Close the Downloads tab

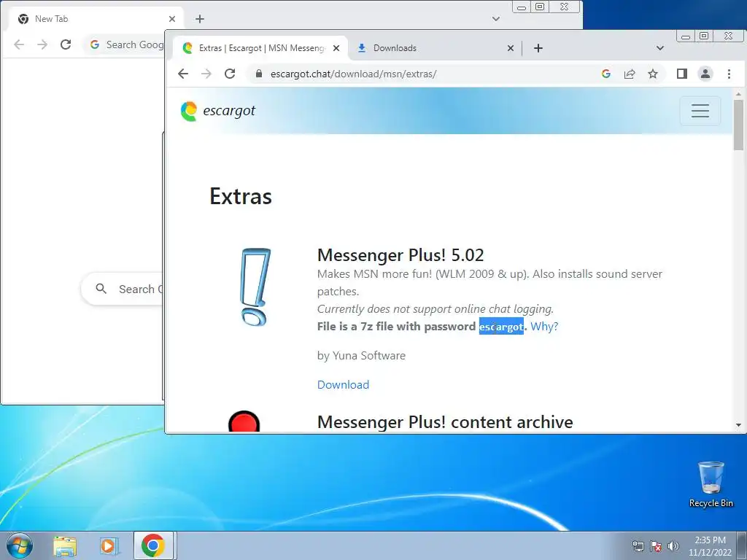point(510,48)
